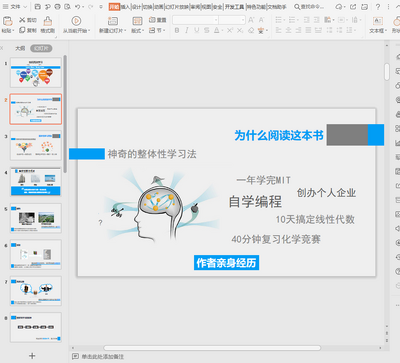Open the 新建幻灯片 dropdown arrow

(125, 31)
